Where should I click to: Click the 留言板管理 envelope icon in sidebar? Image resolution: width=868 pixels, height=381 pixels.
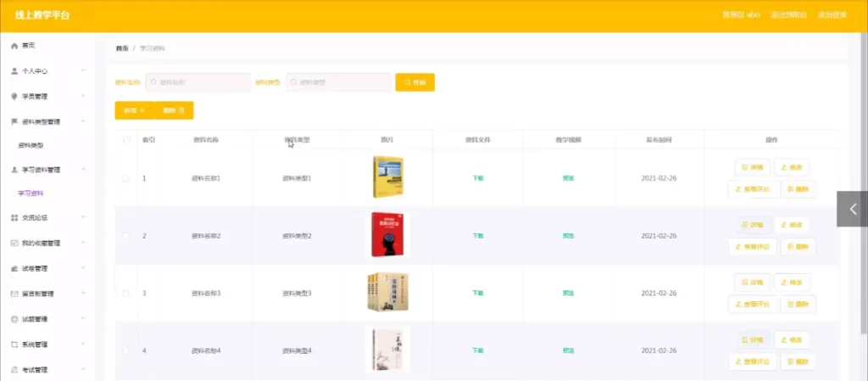point(14,294)
